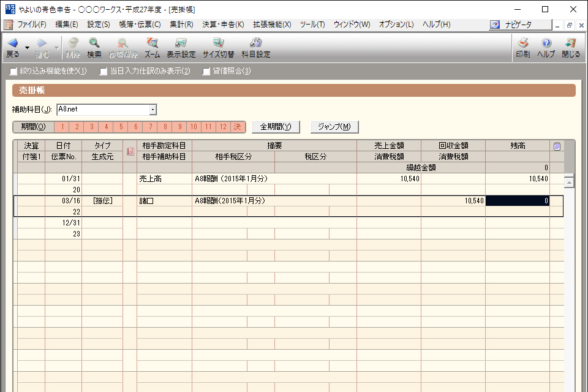Click the 全期間(Y) button
Screen dimensions: 588x392
tap(276, 127)
